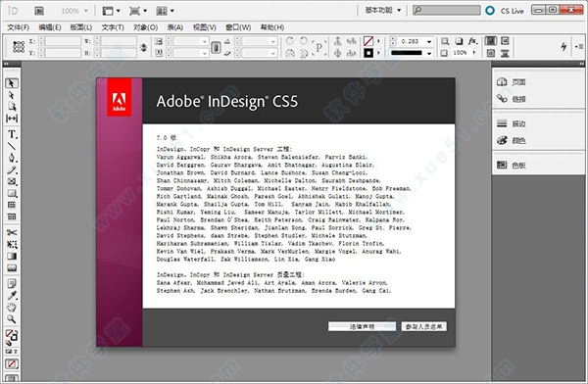Open the 编辑(E) menu
This screenshot has width=588, height=384.
click(x=50, y=27)
